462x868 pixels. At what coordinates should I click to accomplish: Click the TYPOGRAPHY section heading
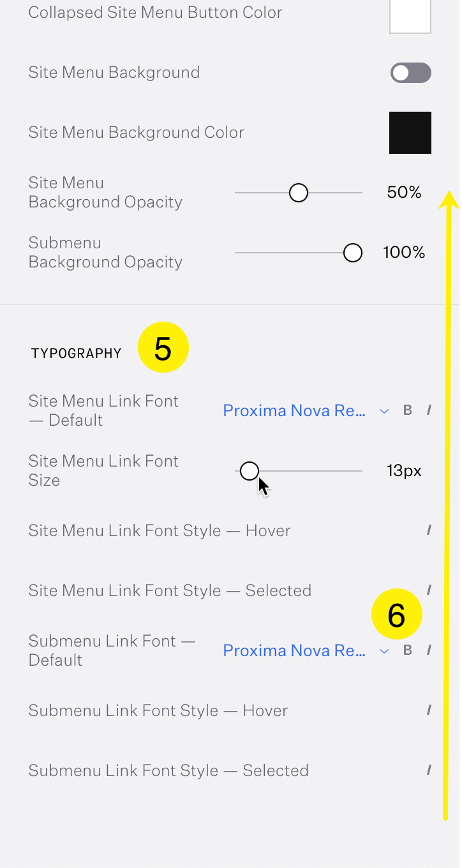coord(76,354)
